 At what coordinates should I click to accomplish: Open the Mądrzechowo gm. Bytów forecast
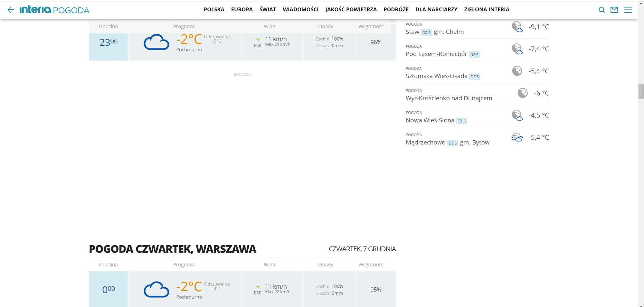click(x=425, y=142)
